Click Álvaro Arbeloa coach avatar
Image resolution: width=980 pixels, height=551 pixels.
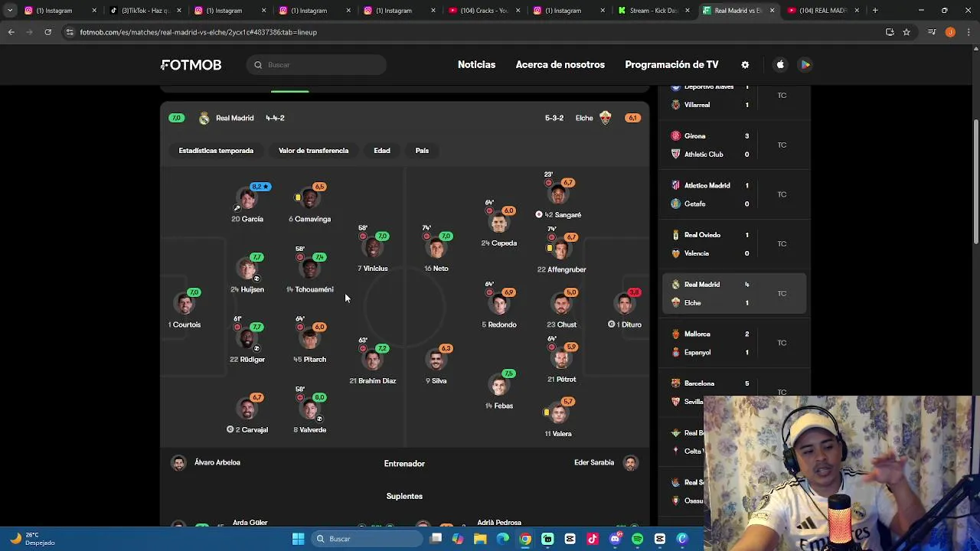[x=178, y=463]
